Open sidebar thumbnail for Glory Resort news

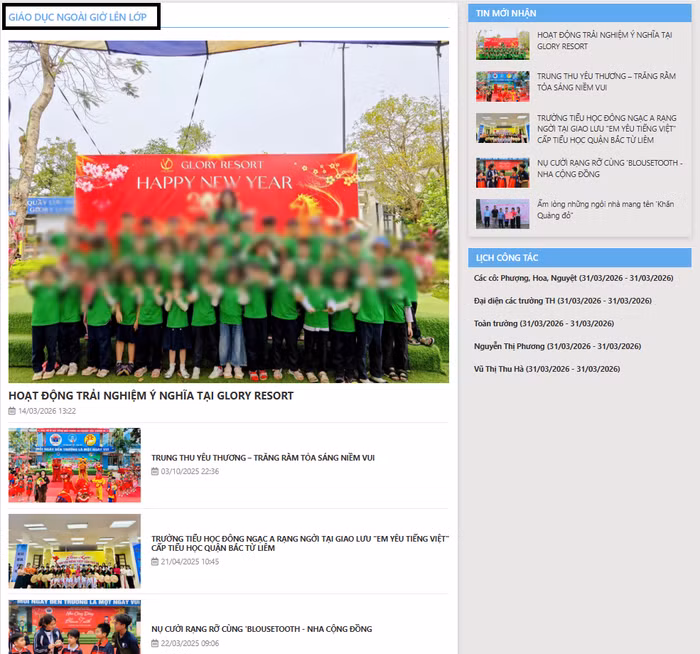pyautogui.click(x=503, y=45)
